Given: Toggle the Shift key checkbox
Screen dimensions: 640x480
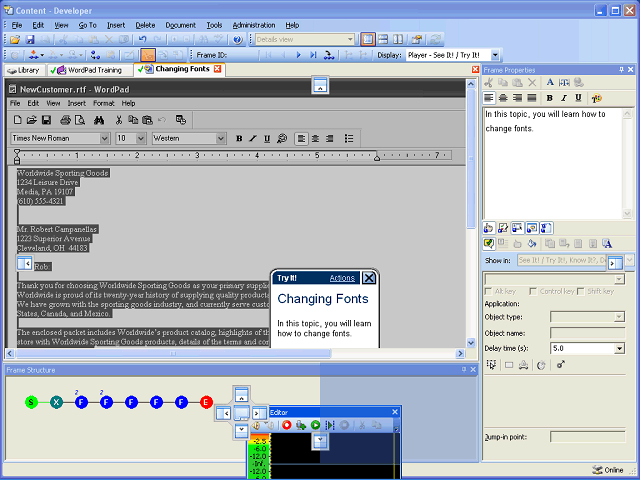Looking at the screenshot, I should click(580, 291).
